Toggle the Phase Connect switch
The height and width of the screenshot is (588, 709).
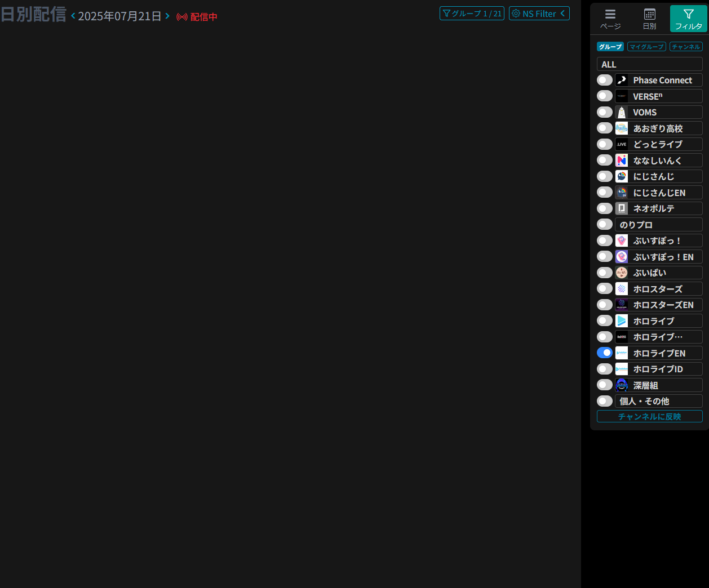tap(605, 80)
